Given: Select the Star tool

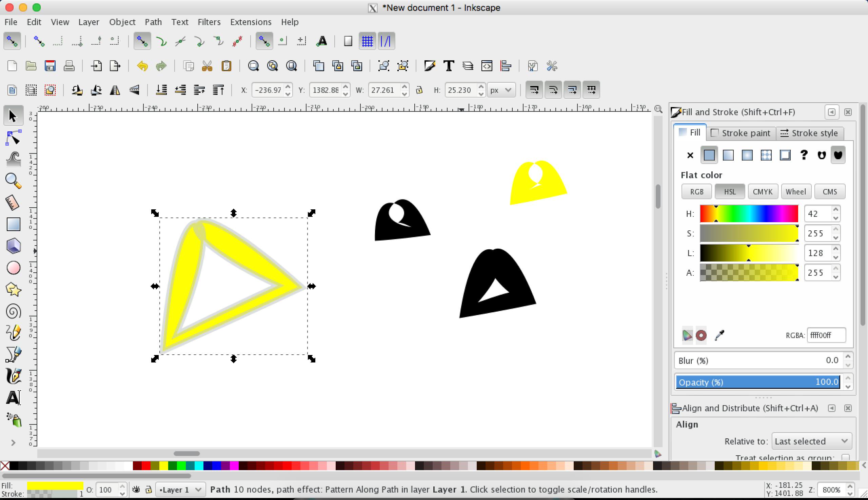Looking at the screenshot, I should pos(14,290).
